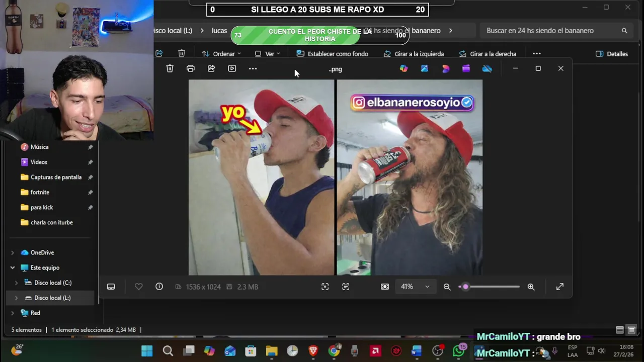Expand the Disco local (C:) node
This screenshot has height=362, width=644.
coord(16,283)
